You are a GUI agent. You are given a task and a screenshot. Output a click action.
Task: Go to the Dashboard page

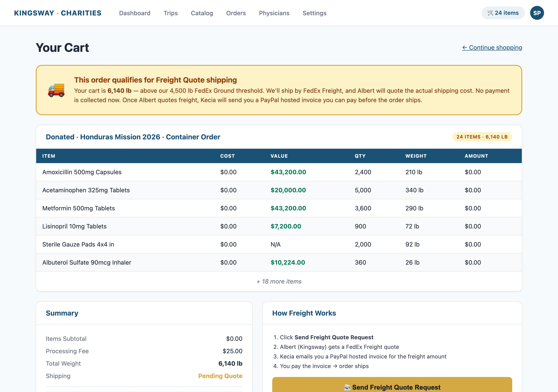(x=135, y=13)
